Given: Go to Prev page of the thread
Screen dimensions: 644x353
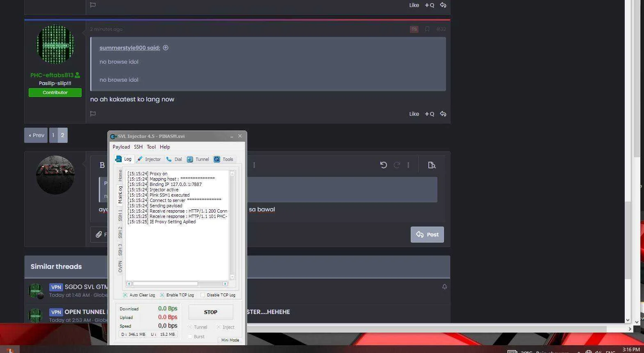Looking at the screenshot, I should (x=36, y=135).
